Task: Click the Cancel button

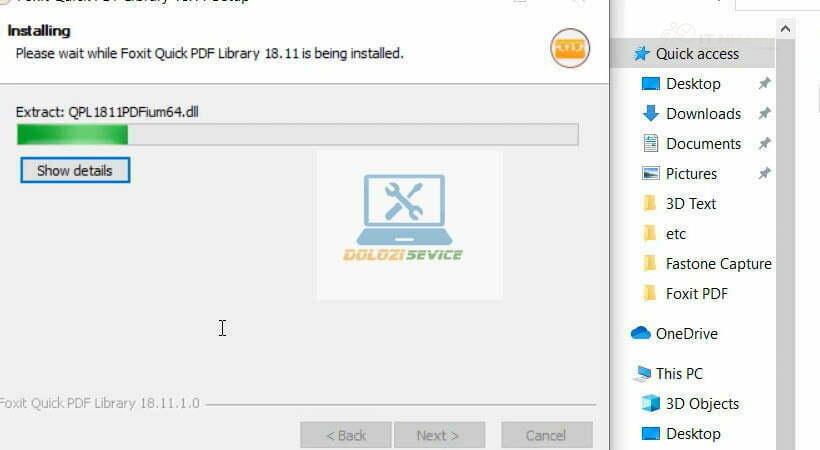Action: (x=546, y=435)
